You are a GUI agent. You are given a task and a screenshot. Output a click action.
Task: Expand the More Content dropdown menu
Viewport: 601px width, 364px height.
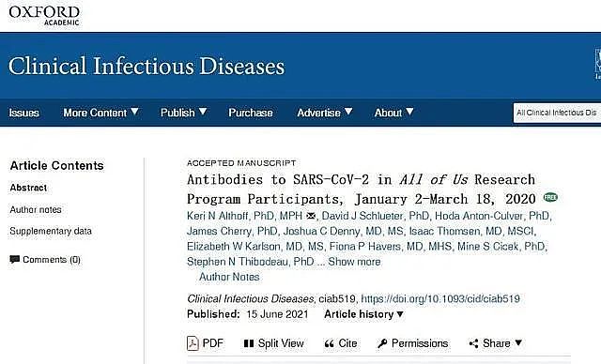tap(100, 113)
